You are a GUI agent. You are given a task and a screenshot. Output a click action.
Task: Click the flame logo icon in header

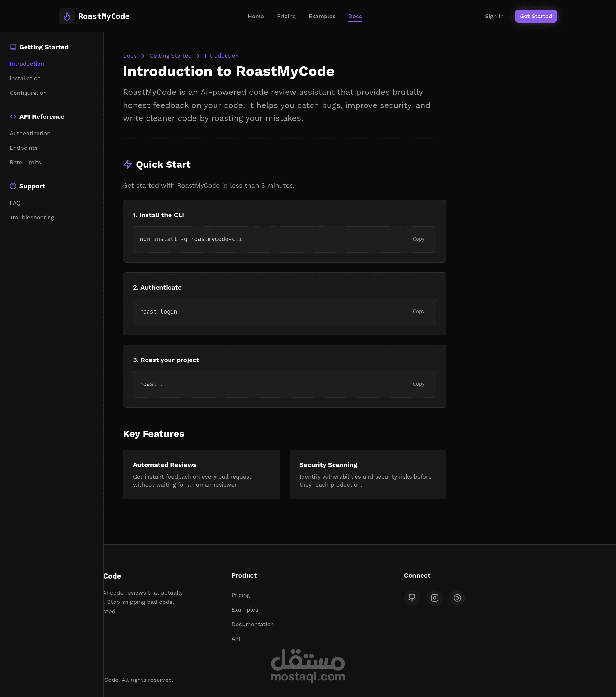[x=67, y=16]
